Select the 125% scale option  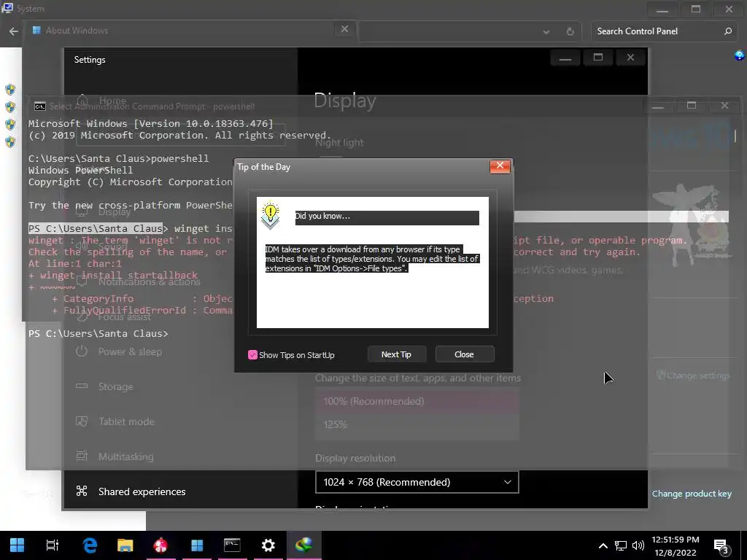(x=417, y=424)
